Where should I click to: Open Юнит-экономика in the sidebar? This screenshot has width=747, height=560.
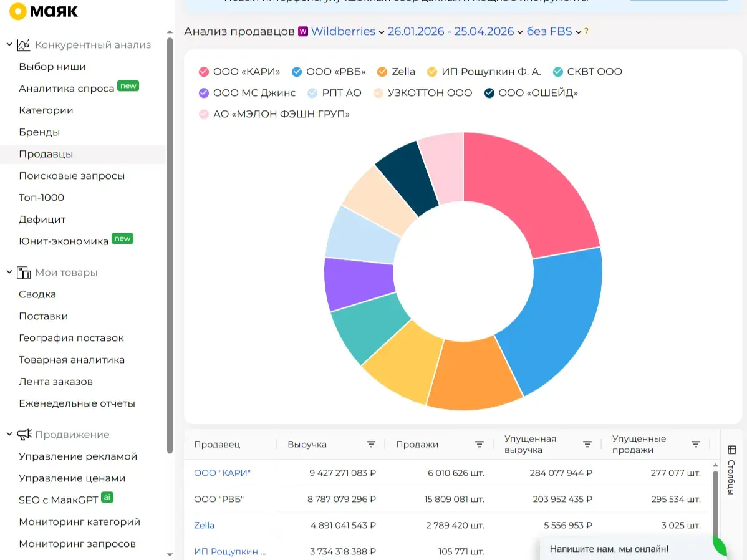[64, 241]
